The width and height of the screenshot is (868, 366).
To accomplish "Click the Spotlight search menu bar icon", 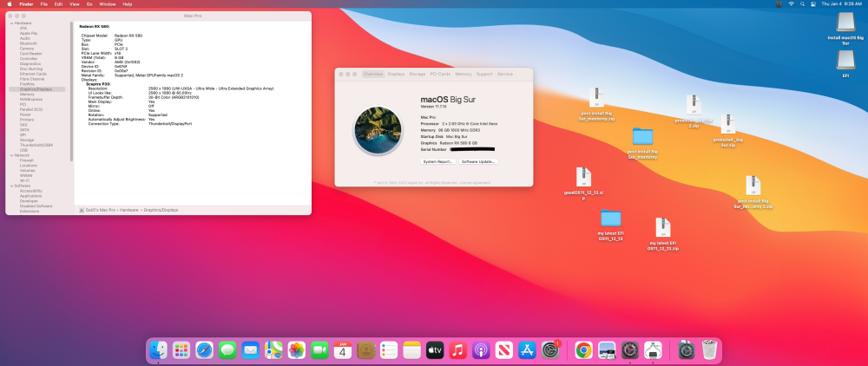I will 802,3.
